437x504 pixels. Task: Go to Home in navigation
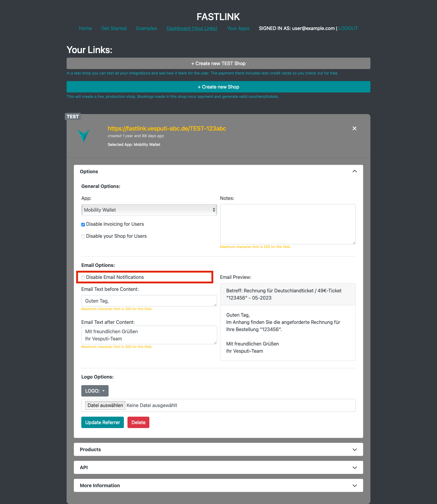[x=85, y=28]
